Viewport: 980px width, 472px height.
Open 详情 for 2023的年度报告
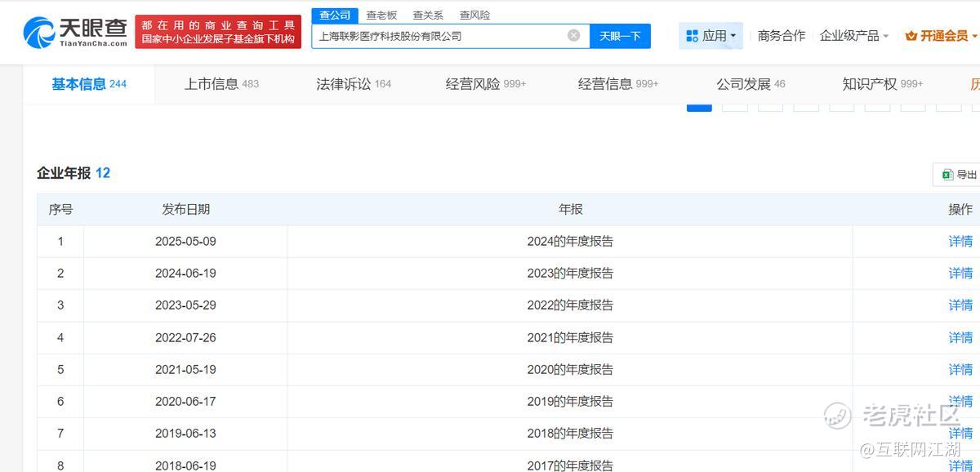pos(960,273)
